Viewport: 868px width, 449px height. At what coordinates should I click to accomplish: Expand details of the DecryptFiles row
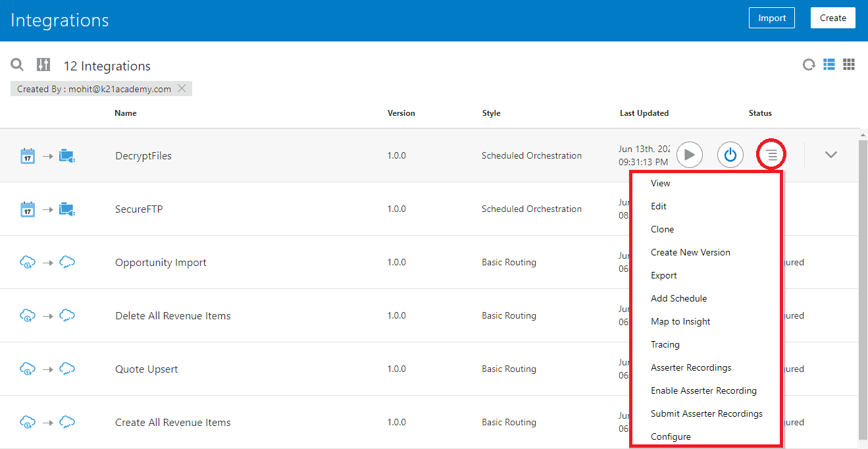click(x=831, y=155)
